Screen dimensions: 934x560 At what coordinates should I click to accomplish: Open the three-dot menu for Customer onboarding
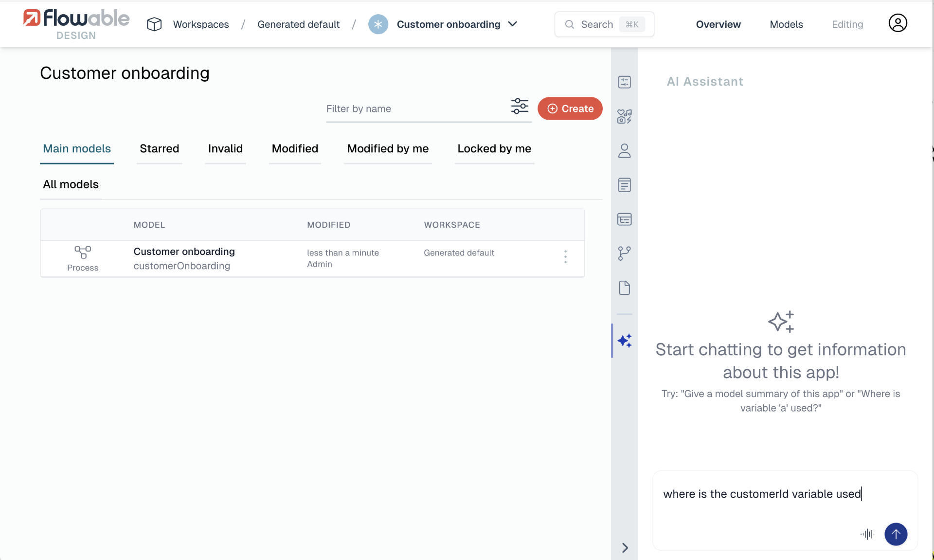565,257
